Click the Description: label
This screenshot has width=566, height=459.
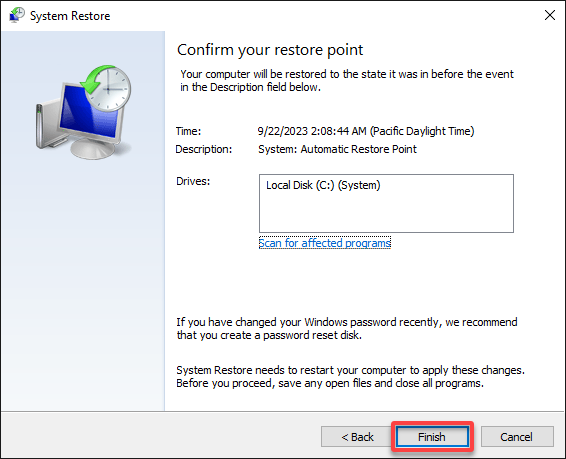tap(204, 149)
